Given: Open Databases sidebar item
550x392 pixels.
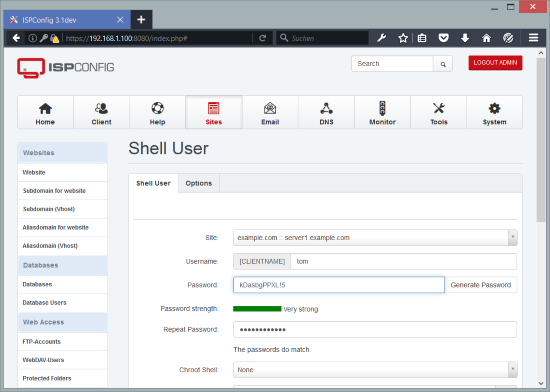Looking at the screenshot, I should point(62,284).
